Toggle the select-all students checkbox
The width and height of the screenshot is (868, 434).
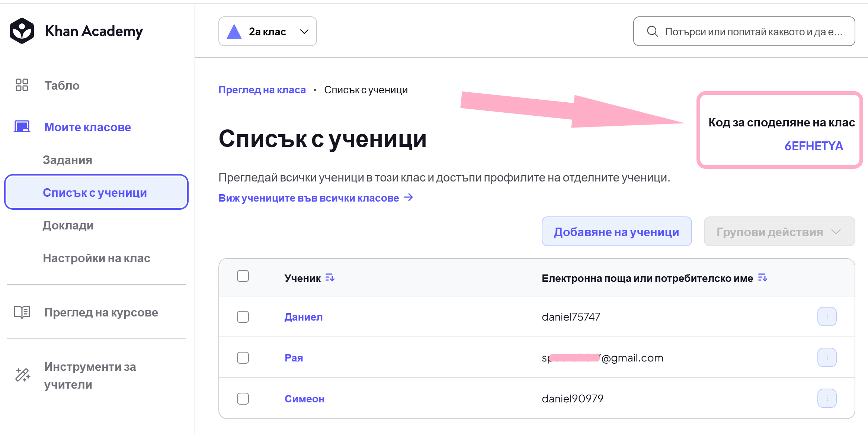click(243, 276)
